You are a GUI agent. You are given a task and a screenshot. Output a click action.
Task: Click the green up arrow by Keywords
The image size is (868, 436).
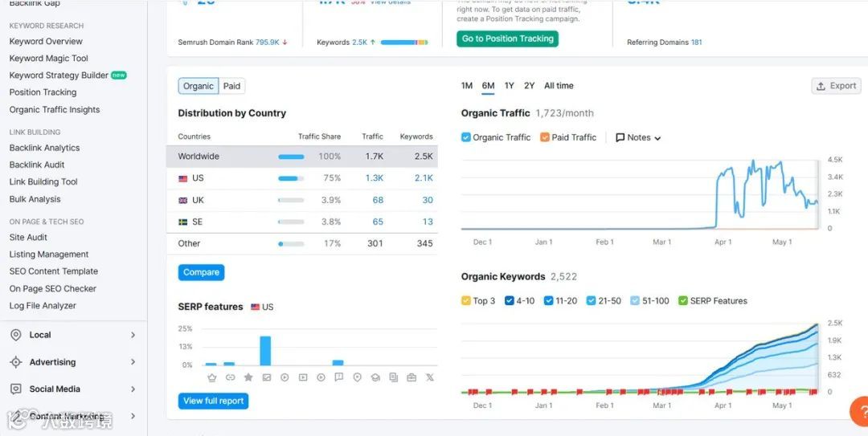(x=373, y=42)
